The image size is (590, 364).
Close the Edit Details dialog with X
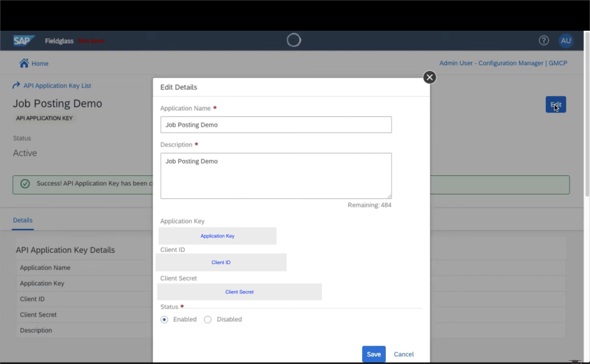click(x=429, y=77)
